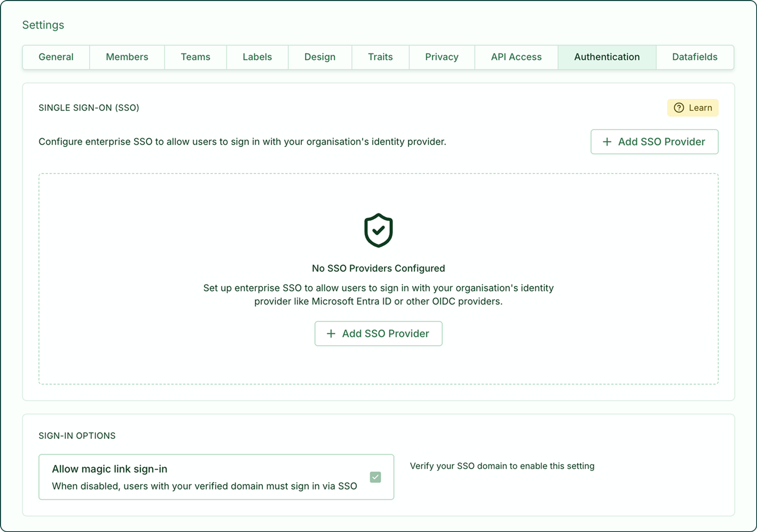Click the Allow magic link sign-in label
This screenshot has height=532, width=757.
110,469
